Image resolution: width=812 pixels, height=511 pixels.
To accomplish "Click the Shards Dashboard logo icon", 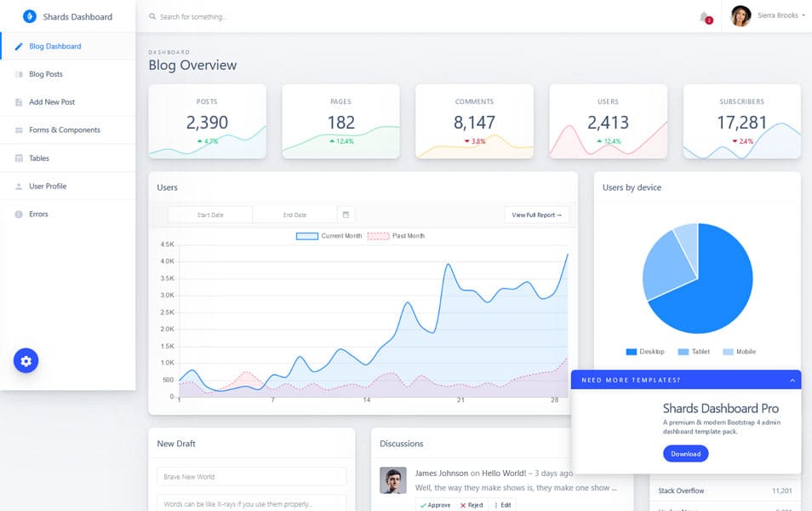I will (x=31, y=16).
